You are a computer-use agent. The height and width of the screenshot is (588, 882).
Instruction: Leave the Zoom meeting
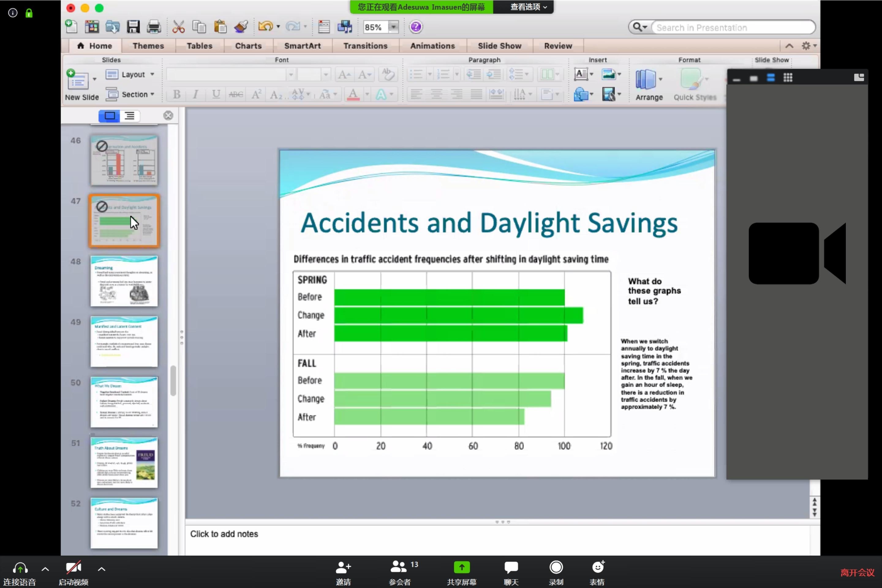[857, 573]
